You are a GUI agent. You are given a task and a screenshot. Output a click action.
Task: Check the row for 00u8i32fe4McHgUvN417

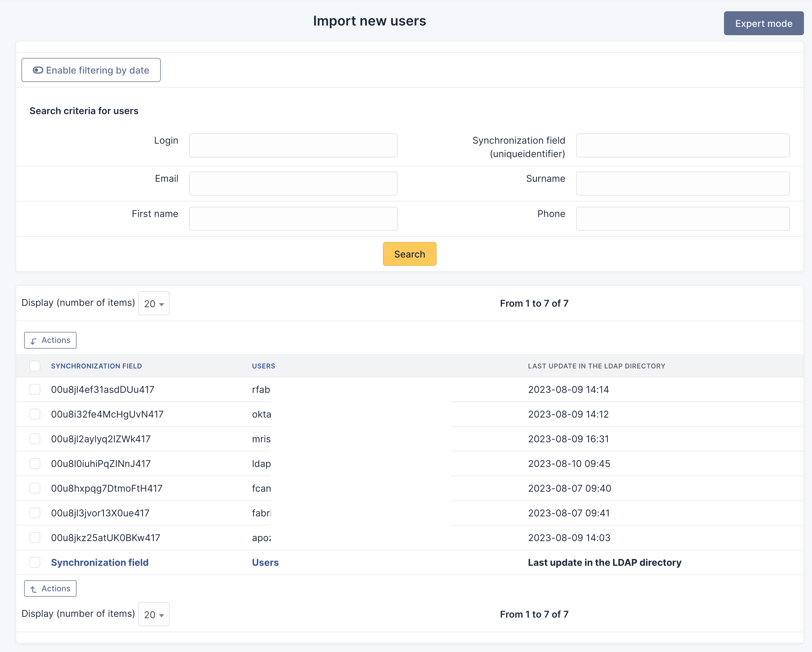coord(35,414)
